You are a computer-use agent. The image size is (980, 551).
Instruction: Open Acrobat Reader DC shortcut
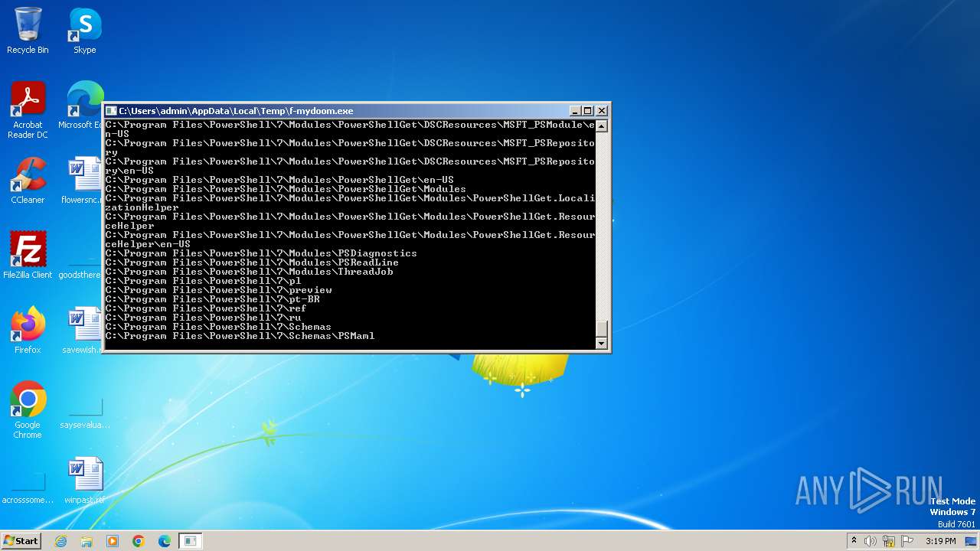28,110
